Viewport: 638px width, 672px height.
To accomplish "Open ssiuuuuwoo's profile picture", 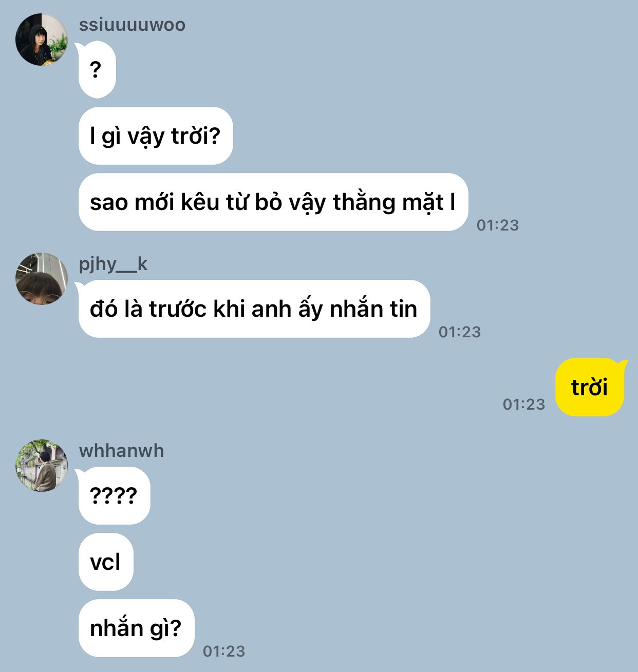I will coord(42,40).
